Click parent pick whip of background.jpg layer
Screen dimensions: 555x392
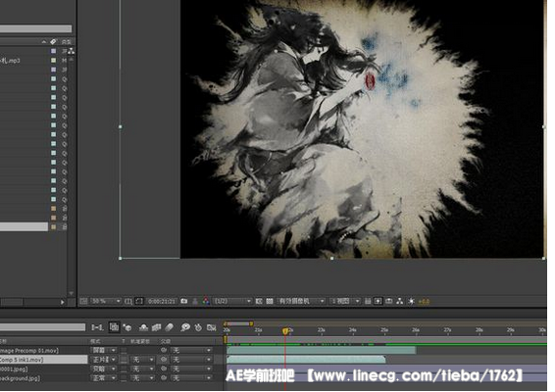coord(164,378)
